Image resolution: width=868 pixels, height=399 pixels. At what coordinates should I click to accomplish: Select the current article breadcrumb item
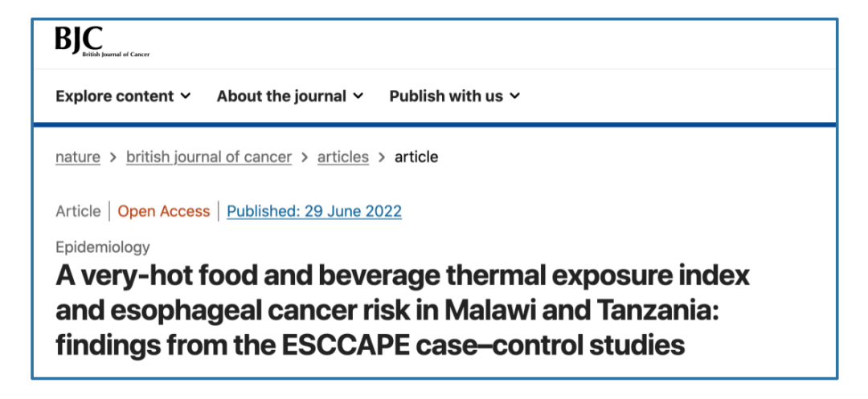click(x=416, y=157)
